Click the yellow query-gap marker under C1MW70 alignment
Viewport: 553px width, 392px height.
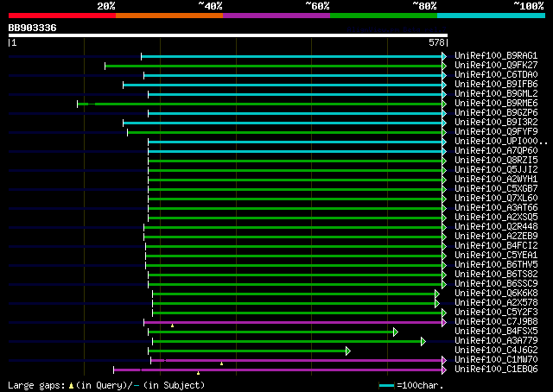pos(221,364)
